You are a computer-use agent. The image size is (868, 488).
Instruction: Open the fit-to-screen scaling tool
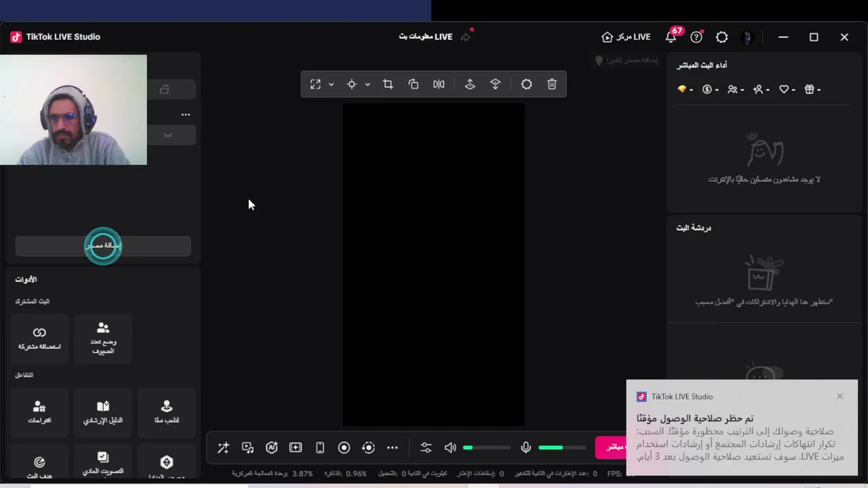point(315,84)
